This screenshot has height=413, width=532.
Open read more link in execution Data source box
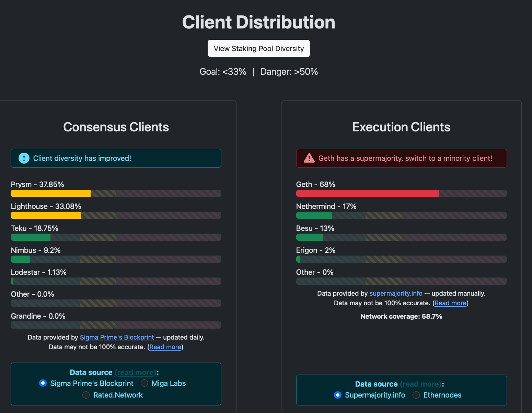pyautogui.click(x=421, y=384)
